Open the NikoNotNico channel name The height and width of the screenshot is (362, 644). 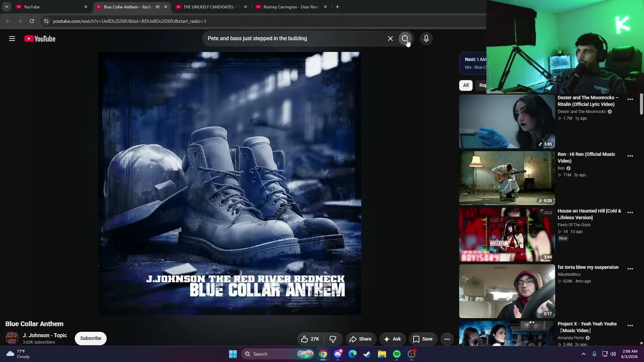569,275
